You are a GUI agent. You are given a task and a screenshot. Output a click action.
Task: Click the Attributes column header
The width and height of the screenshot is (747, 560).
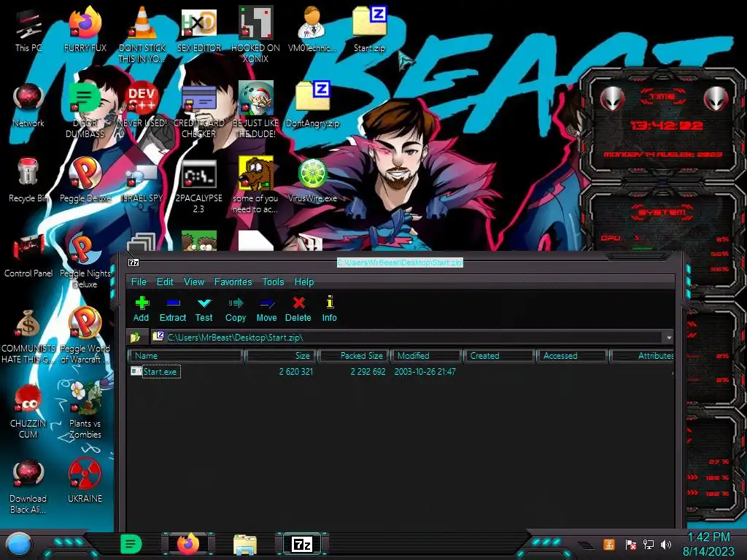click(x=642, y=356)
